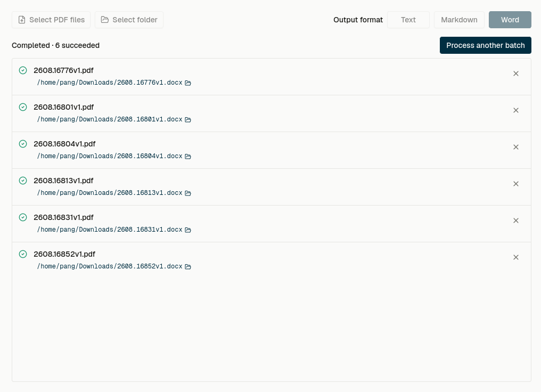The height and width of the screenshot is (392, 541).
Task: Click the "Output format" label
Action: [358, 20]
